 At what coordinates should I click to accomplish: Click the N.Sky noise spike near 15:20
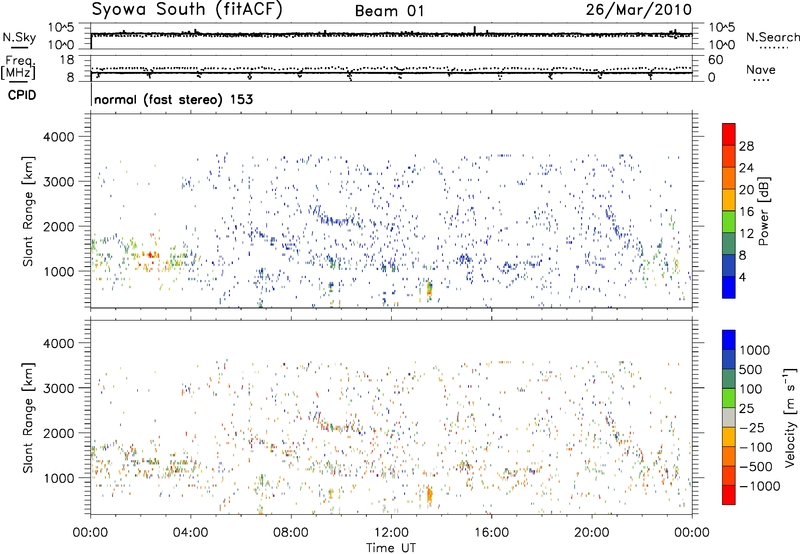tap(475, 30)
